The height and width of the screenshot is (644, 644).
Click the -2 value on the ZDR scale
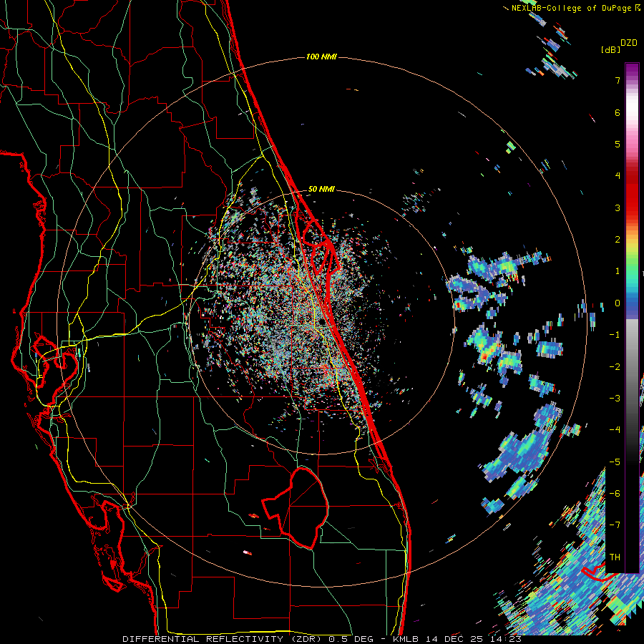[615, 366]
